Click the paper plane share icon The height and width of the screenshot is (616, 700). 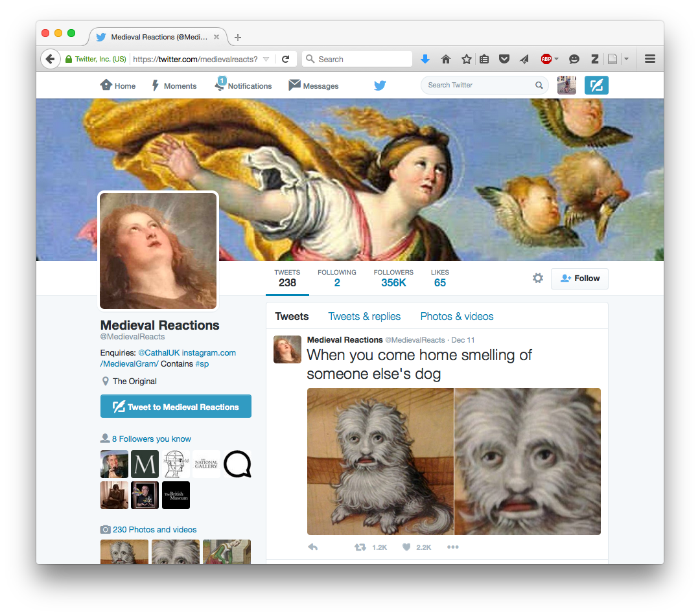pos(524,59)
